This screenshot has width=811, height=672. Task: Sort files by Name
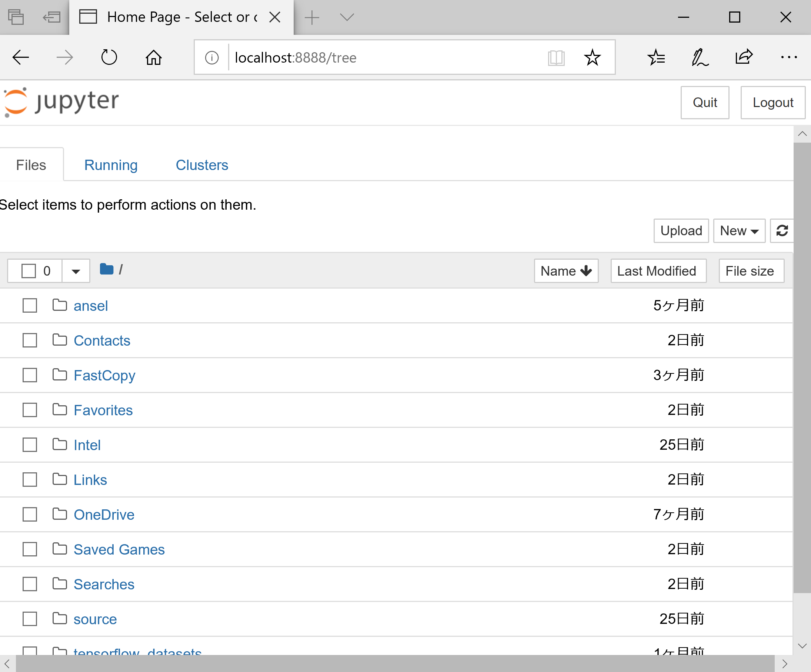[x=566, y=271]
